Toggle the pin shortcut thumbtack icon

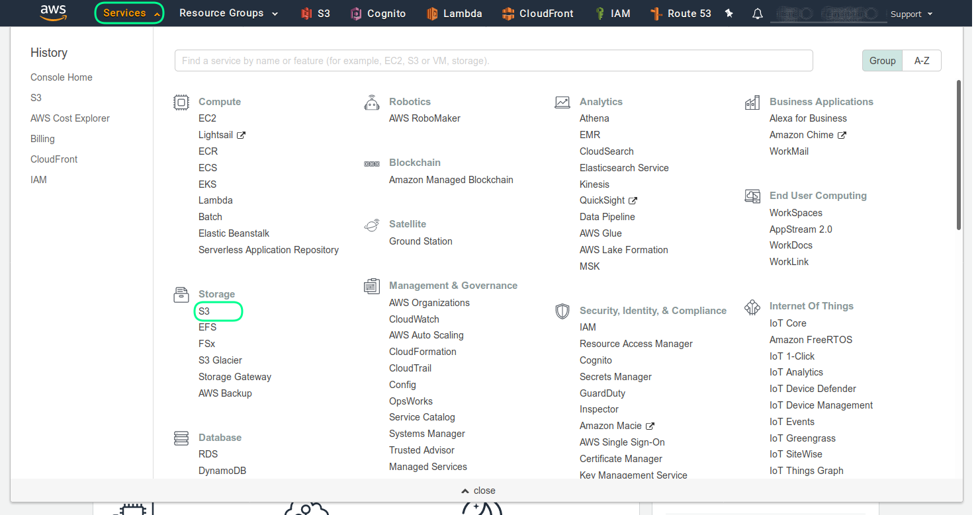coord(729,13)
